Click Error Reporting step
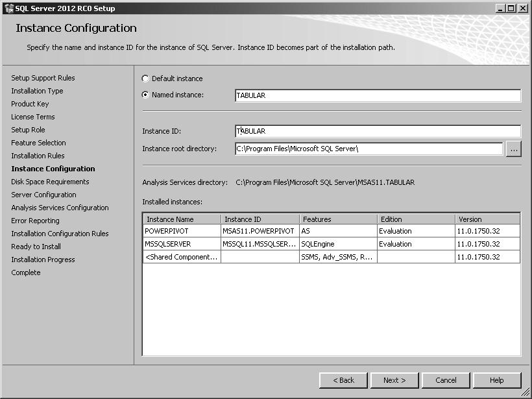Viewport: 532px width, 399px height. (x=35, y=221)
